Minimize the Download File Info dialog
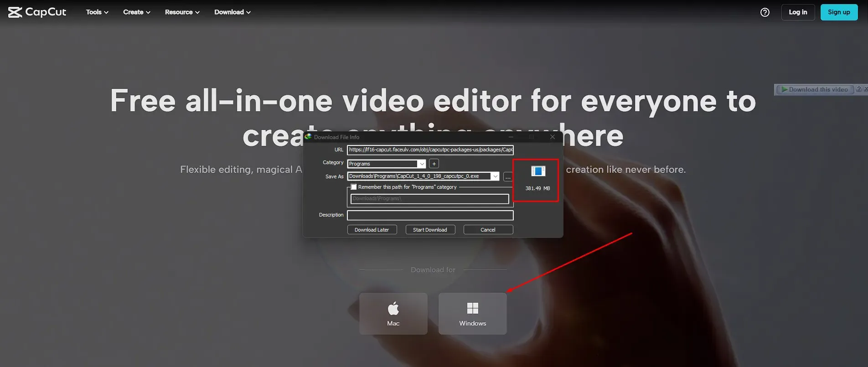Viewport: 868px width, 367px height. [511, 137]
